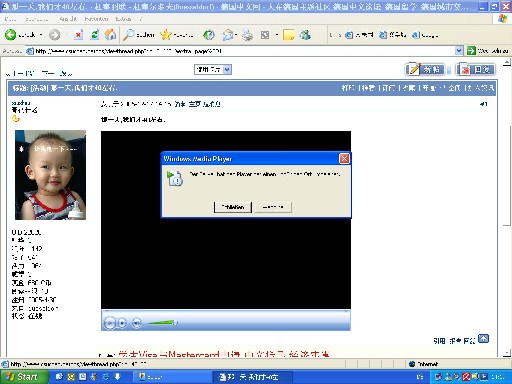
Task: Expand the address bar dropdown arrow
Action: (459, 51)
